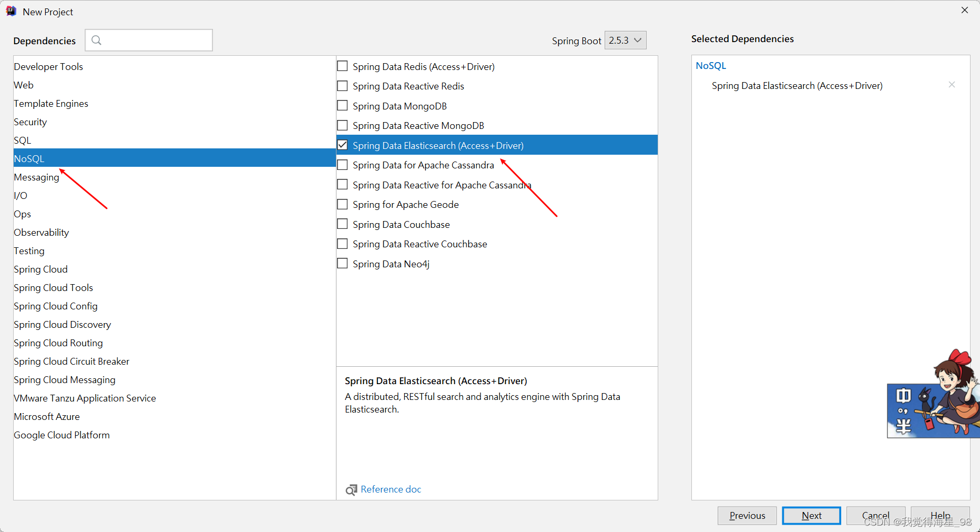
Task: Click the search magnifier icon in Dependencies
Action: (96, 40)
